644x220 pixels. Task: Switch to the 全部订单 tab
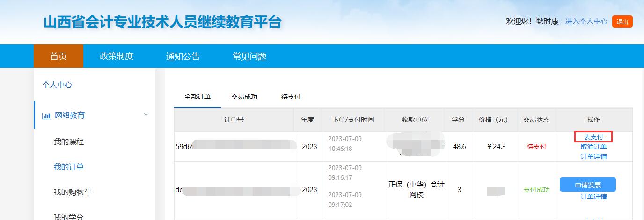point(198,97)
